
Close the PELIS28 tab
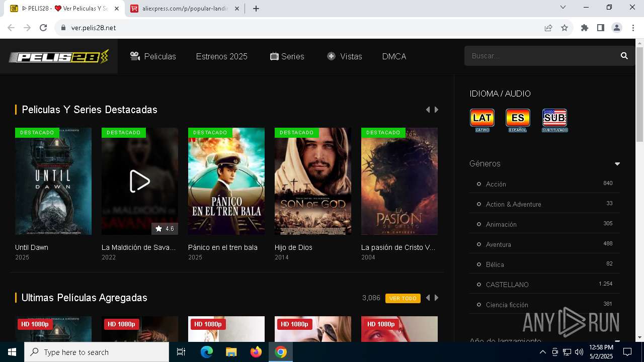coord(117,9)
